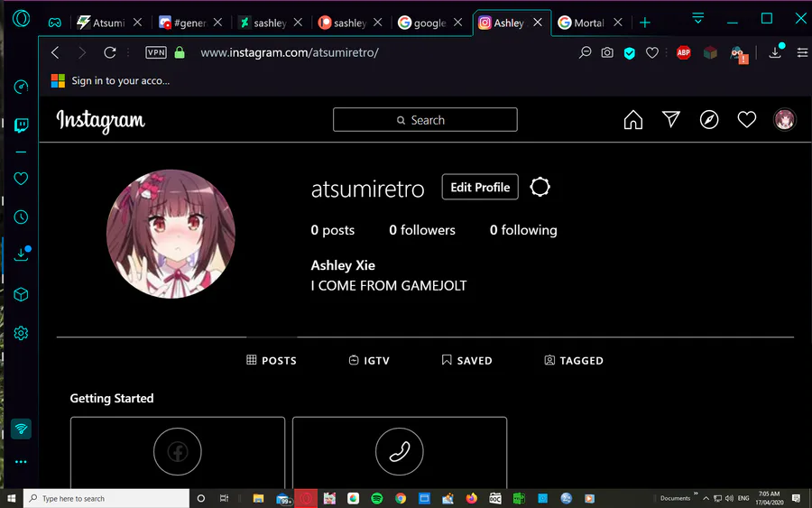Open the Windows Start menu
This screenshot has height=508, width=812.
click(x=11, y=498)
